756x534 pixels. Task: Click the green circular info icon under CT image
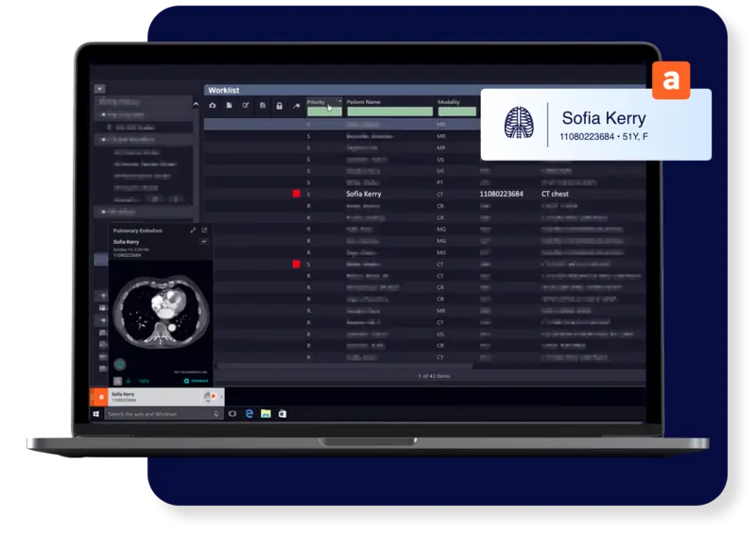[x=120, y=365]
